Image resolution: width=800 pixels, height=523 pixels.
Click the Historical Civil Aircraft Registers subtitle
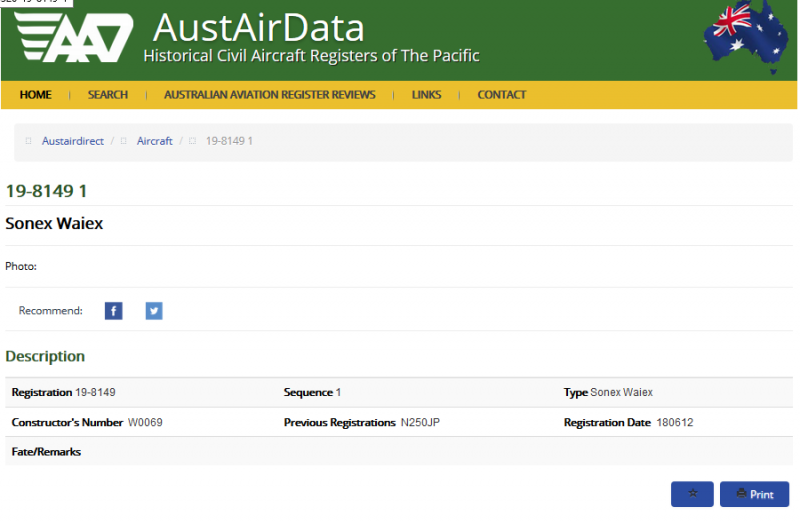click(x=311, y=56)
